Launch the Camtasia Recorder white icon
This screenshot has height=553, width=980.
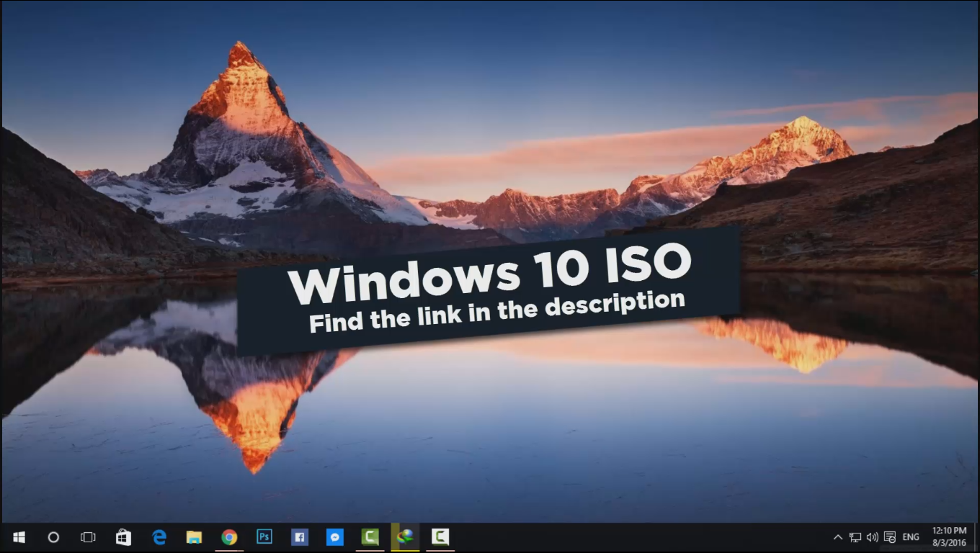[440, 536]
